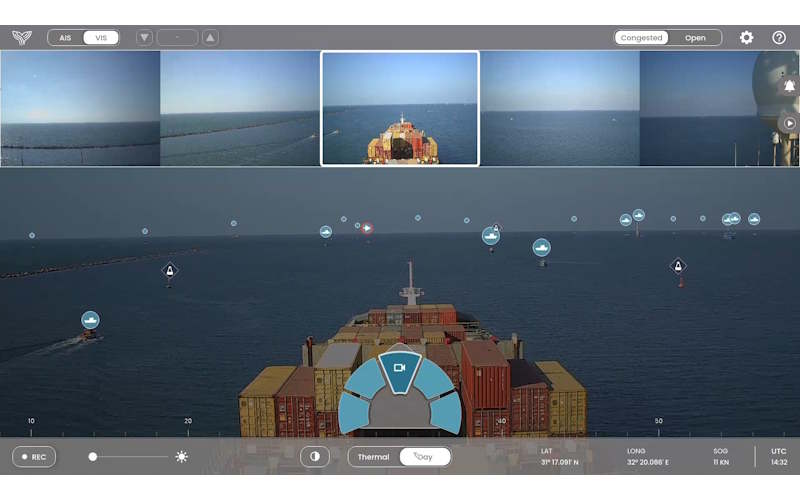Open the settings gear

(x=746, y=38)
